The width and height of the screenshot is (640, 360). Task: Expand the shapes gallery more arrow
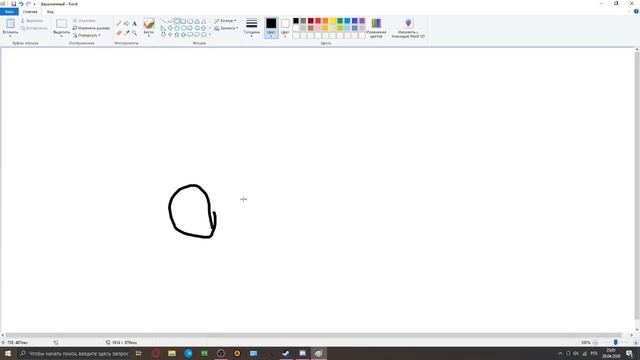point(210,35)
